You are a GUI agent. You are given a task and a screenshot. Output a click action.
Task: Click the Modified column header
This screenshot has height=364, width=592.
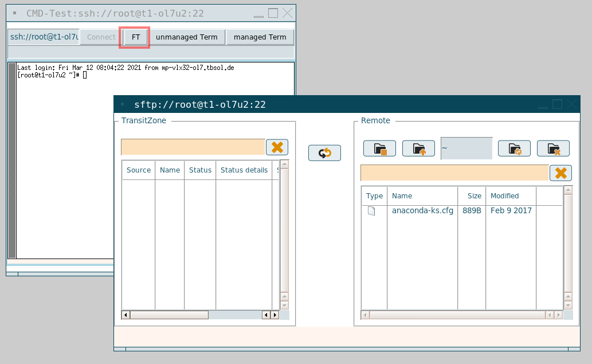pos(510,196)
